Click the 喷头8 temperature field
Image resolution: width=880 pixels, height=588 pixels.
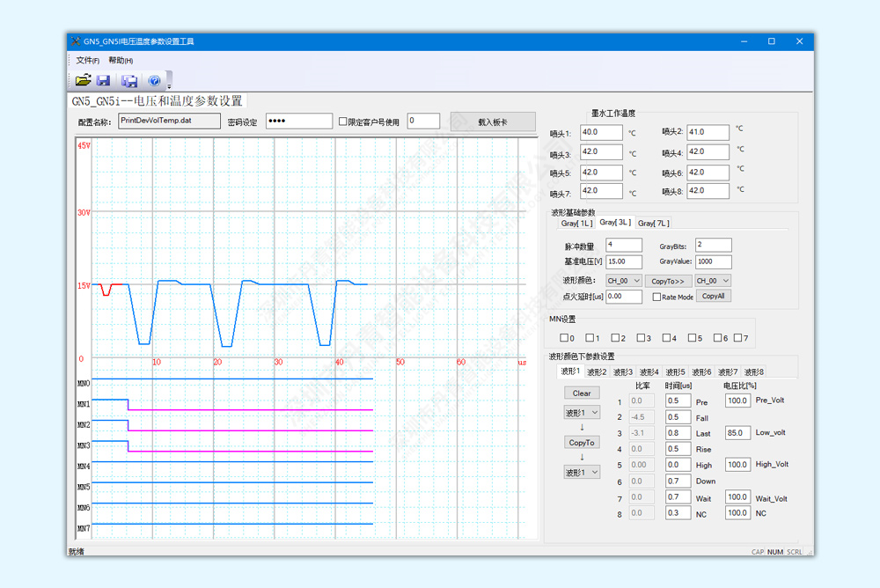click(708, 191)
